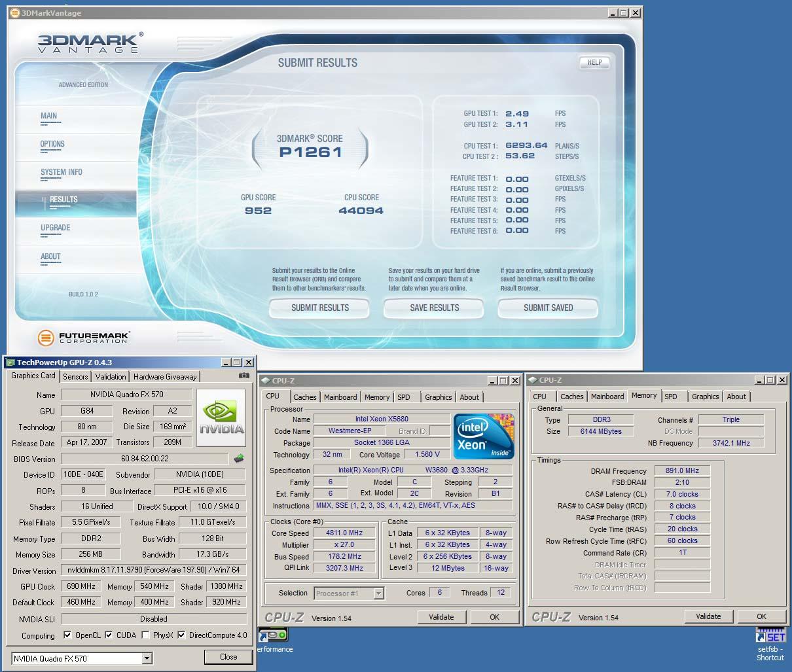Switch to the Validation tab in GPU-Z
Image resolution: width=792 pixels, height=672 pixels.
coord(111,377)
